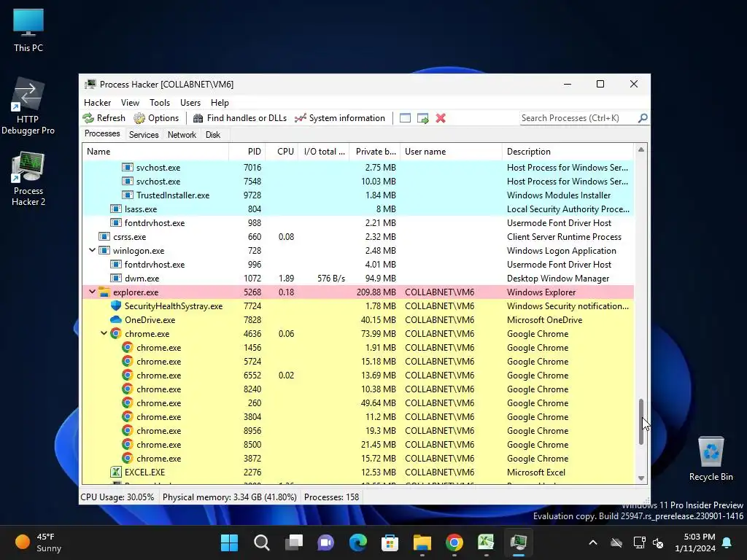Click the process list scrollbar thumb
This screenshot has height=560, width=747.
(641, 422)
